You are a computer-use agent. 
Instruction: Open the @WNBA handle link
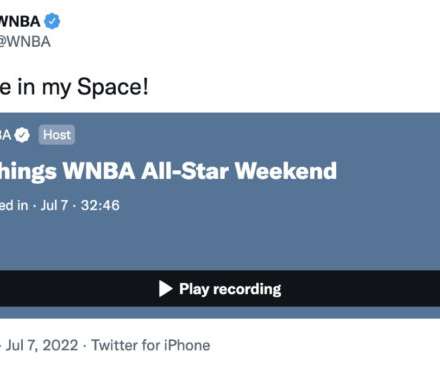pyautogui.click(x=25, y=42)
